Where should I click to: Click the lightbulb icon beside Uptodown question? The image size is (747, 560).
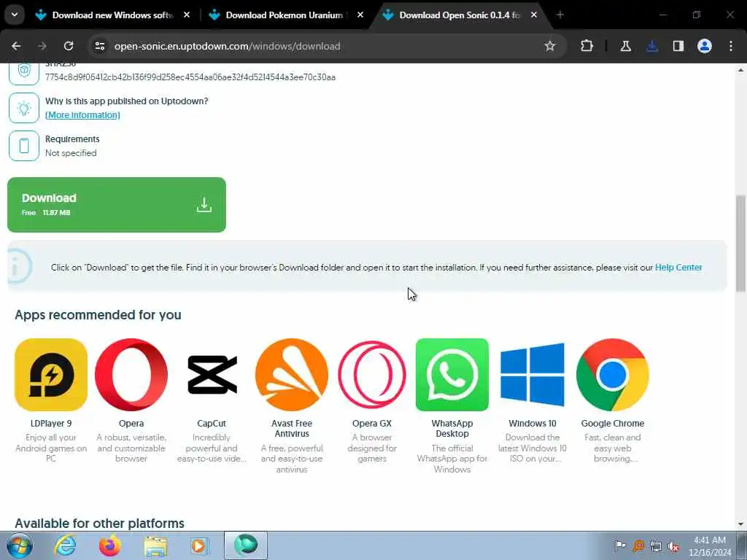24,108
